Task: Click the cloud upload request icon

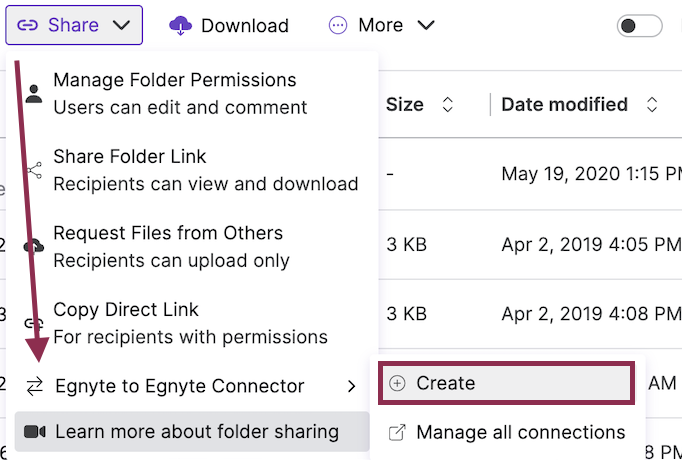Action: click(33, 246)
